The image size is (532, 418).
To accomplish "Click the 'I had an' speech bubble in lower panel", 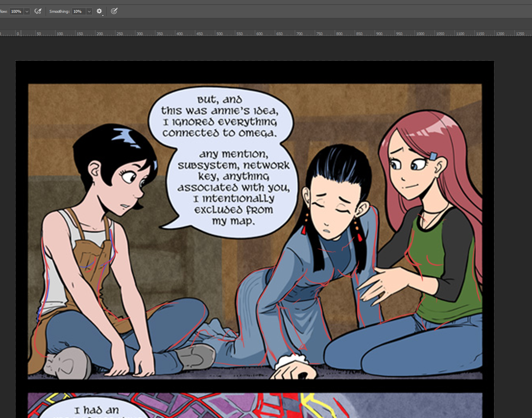I will (97, 410).
